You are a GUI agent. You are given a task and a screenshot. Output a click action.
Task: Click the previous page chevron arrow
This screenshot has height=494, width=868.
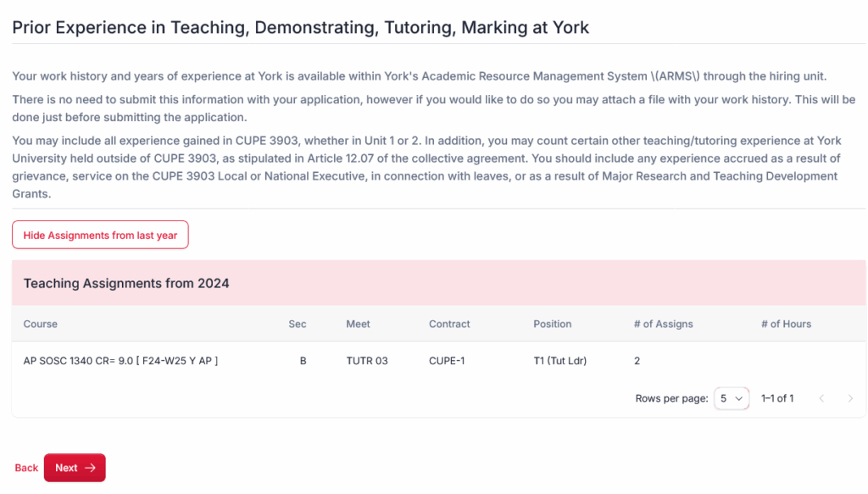pyautogui.click(x=821, y=398)
